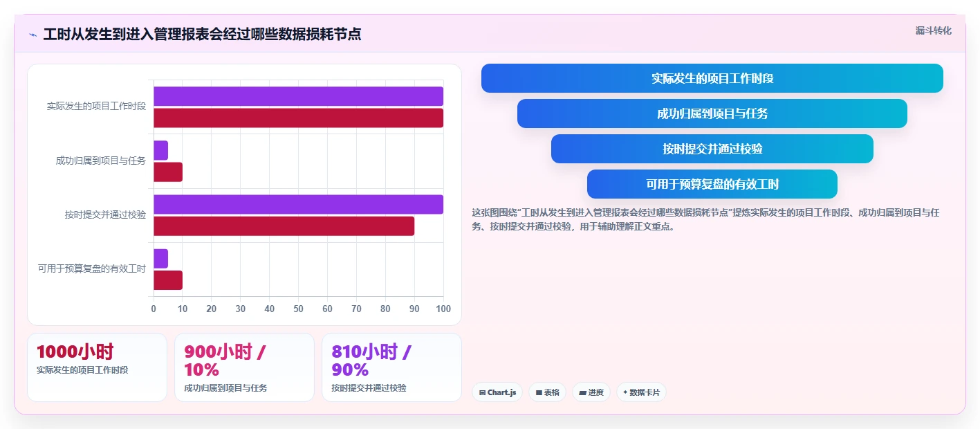The width and height of the screenshot is (980, 429).
Task: Click red bar for 实际发生的项目工作时段
Action: point(298,118)
